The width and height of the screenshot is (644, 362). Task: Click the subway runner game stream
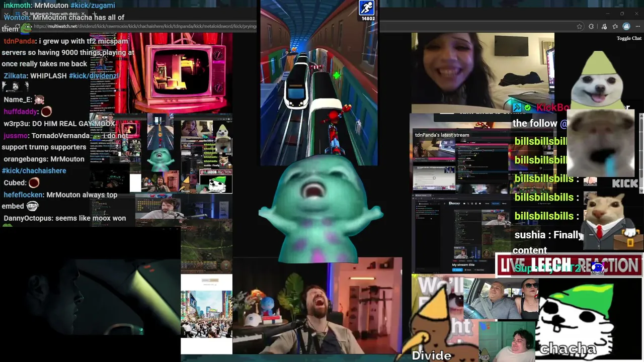click(319, 82)
